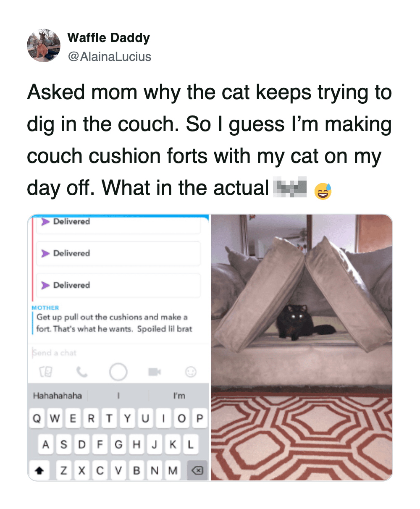Tap the sticker cards icon in chat bar
This screenshot has width=420, height=509.
click(45, 372)
